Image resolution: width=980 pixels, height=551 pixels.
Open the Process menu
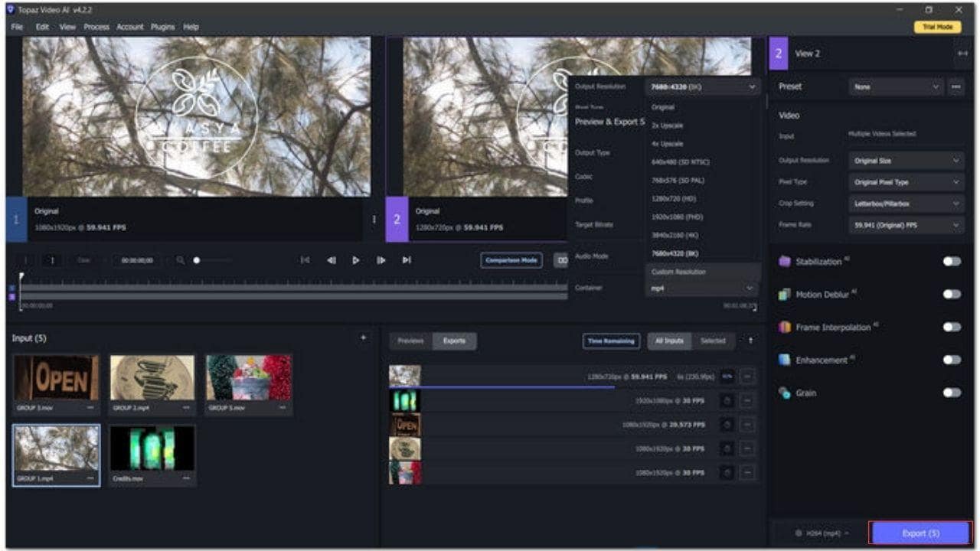(x=96, y=27)
